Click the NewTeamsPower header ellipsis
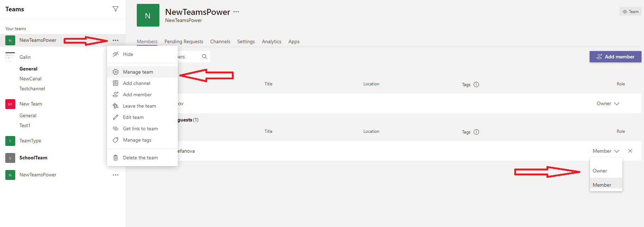 click(x=236, y=12)
